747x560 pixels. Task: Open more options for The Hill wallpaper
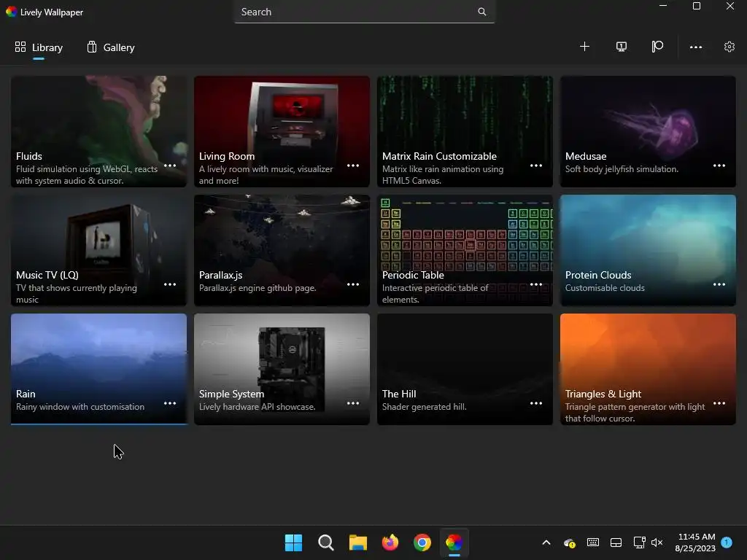(x=536, y=403)
